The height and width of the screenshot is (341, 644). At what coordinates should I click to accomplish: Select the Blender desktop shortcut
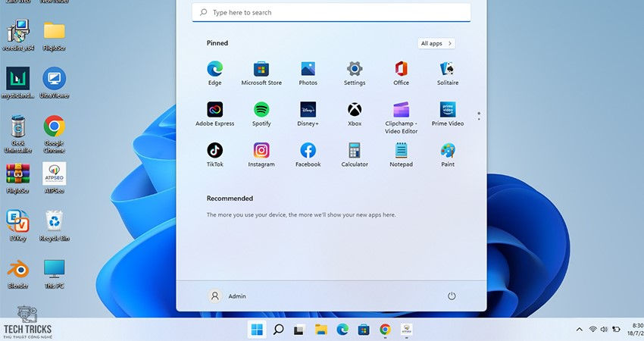point(18,274)
